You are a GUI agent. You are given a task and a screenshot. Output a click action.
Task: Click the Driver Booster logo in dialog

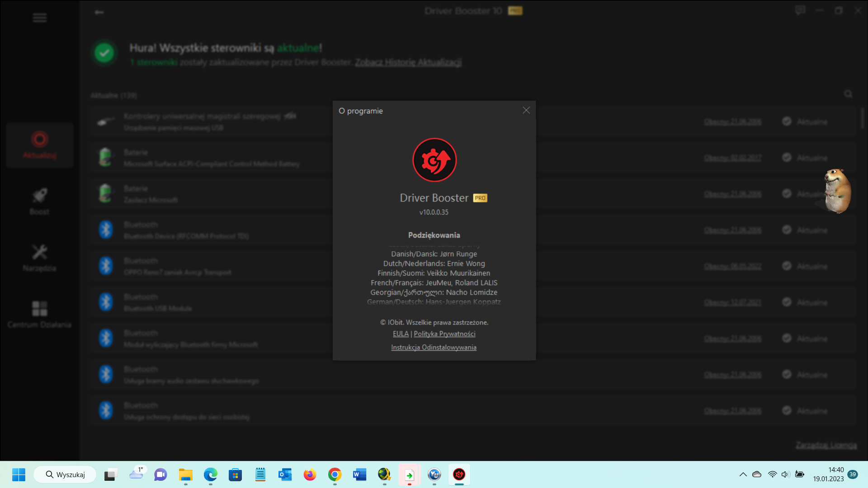[x=434, y=160]
